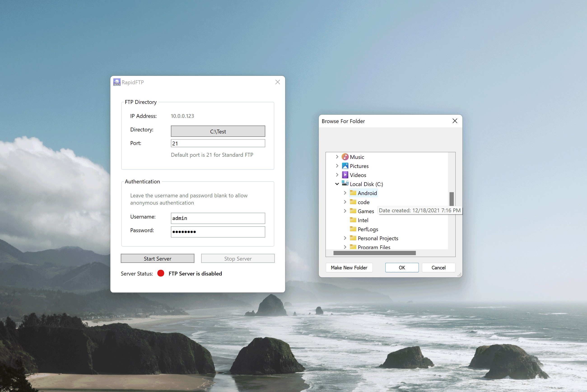Click the Android folder icon
This screenshot has height=392, width=587.
(353, 193)
